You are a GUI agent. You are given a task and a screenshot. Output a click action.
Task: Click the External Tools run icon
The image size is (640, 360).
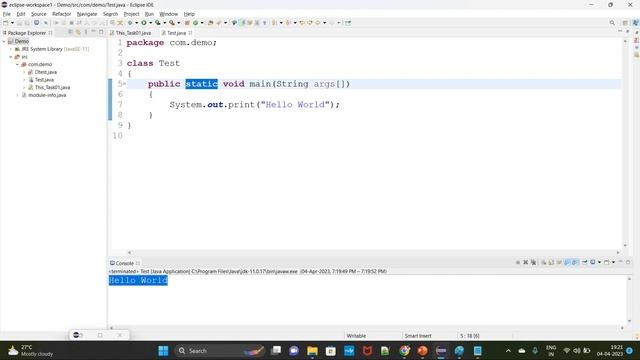(x=172, y=23)
